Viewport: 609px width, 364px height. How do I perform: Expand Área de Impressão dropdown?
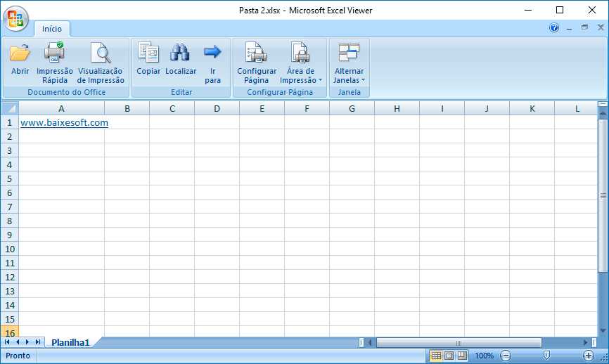click(x=301, y=62)
